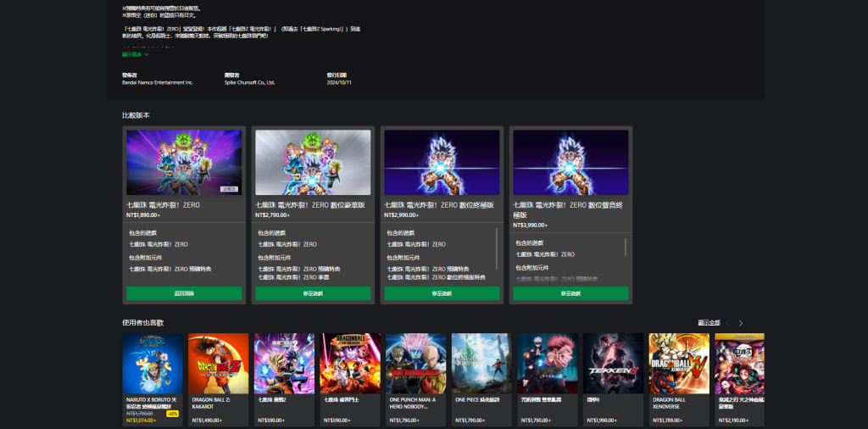Open the DRAGON BALL XENOVERSE card

tap(679, 380)
